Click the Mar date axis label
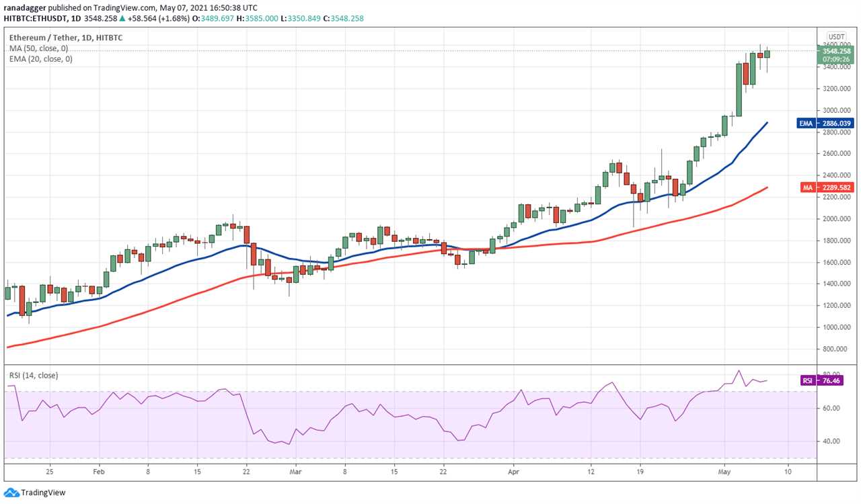 pyautogui.click(x=297, y=472)
